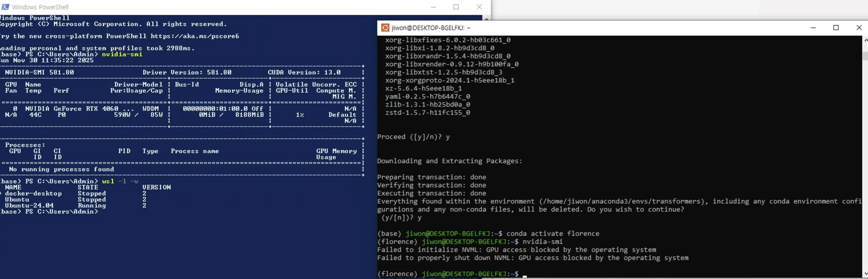Screen dimensions: 868x279
Task: Click the 'wsl -l -v' command
Action: 120,182
